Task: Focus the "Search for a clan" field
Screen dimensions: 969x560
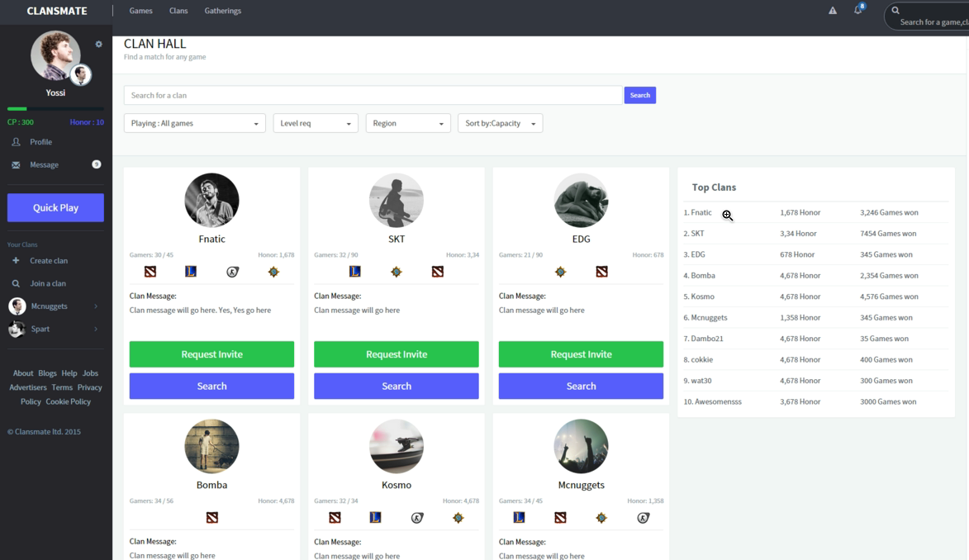Action: pos(373,95)
